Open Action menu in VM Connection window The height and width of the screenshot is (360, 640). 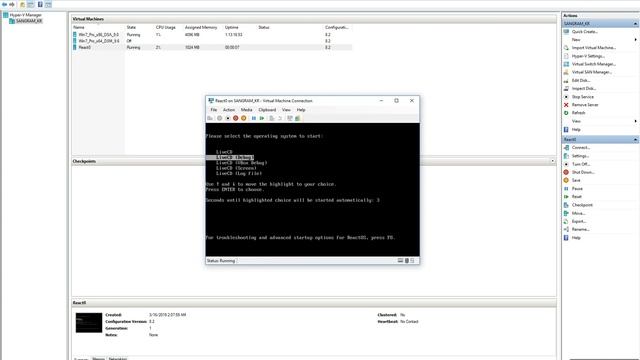(x=229, y=110)
